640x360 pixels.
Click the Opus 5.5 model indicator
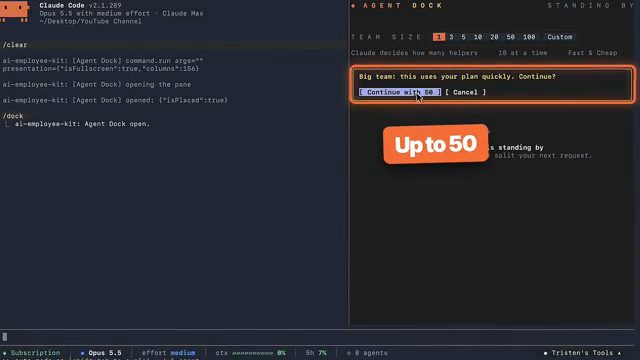click(x=101, y=353)
